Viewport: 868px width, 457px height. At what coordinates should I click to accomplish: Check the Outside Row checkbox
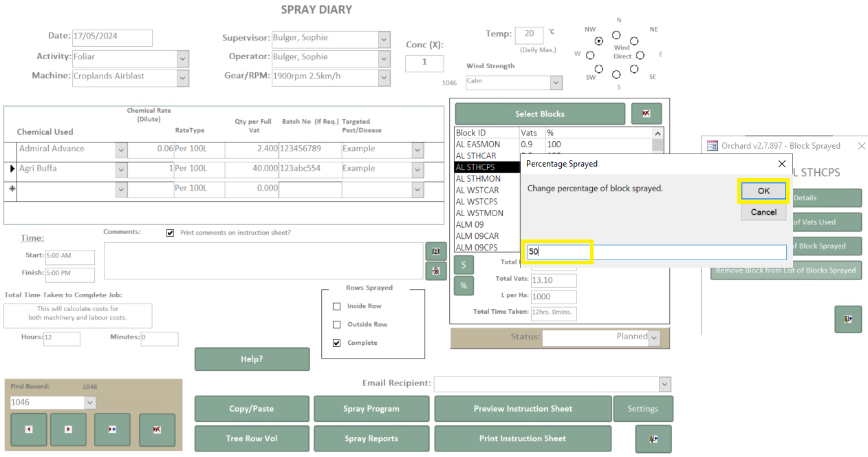pos(336,325)
